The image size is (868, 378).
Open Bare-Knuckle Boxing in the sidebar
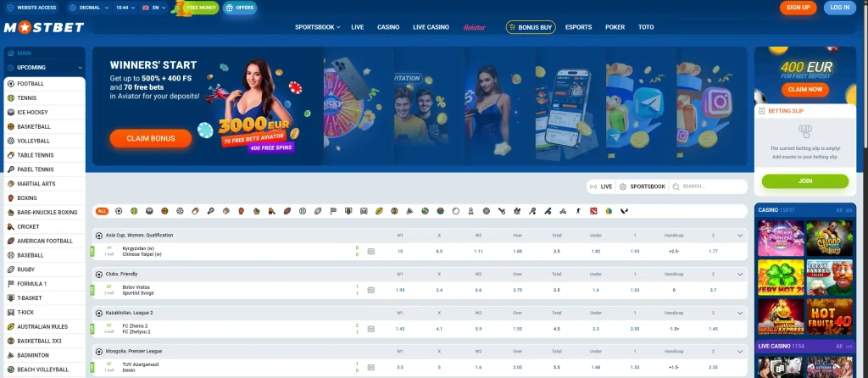pyautogui.click(x=44, y=213)
